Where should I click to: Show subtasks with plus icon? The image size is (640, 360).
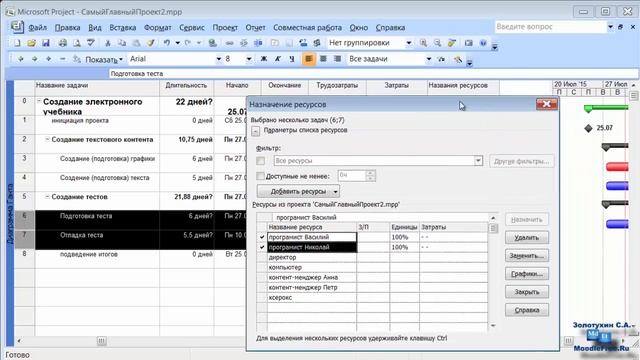click(49, 59)
